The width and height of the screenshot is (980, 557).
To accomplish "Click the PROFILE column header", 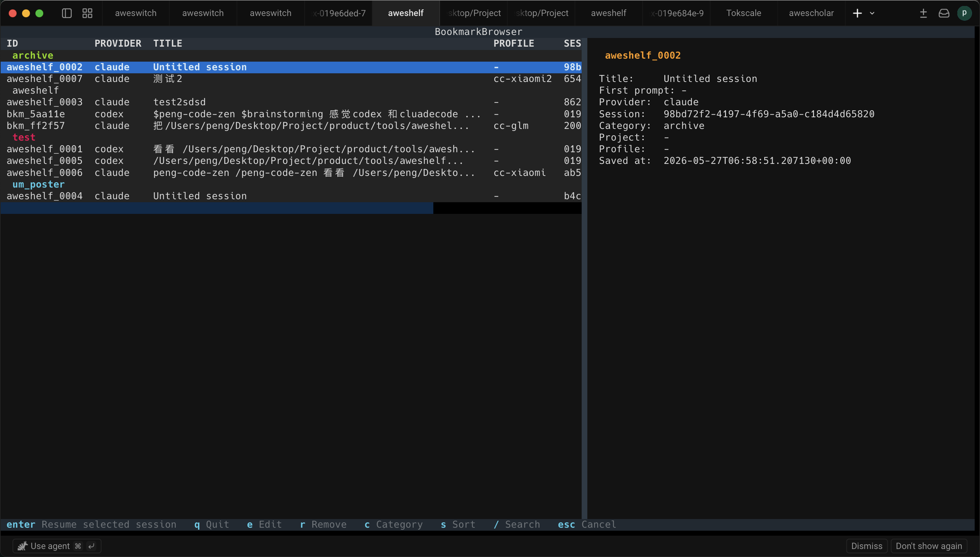I will (x=514, y=44).
